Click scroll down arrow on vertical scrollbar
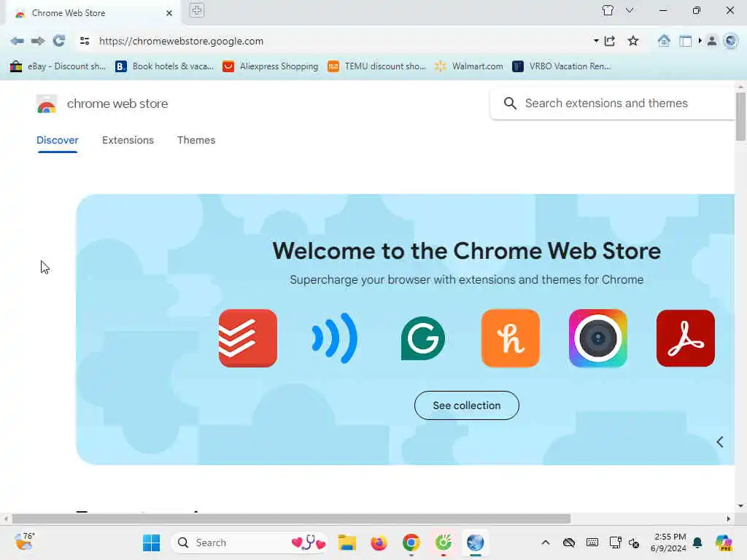747x560 pixels. 740,506
